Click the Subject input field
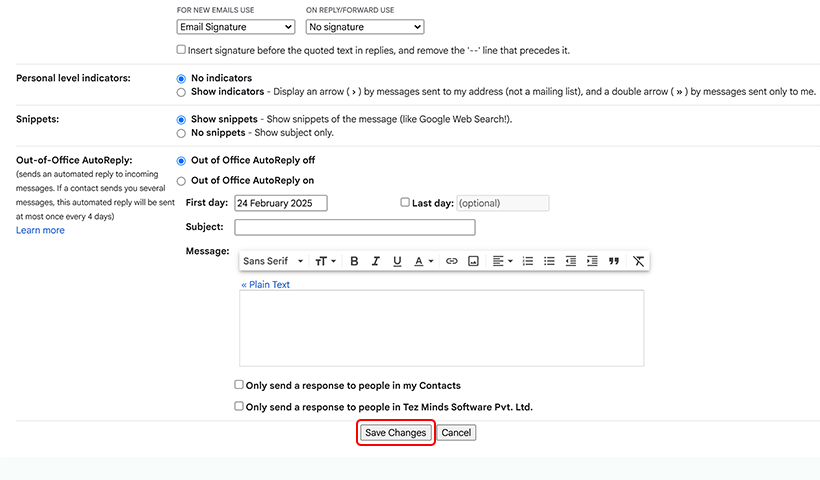 click(x=355, y=227)
